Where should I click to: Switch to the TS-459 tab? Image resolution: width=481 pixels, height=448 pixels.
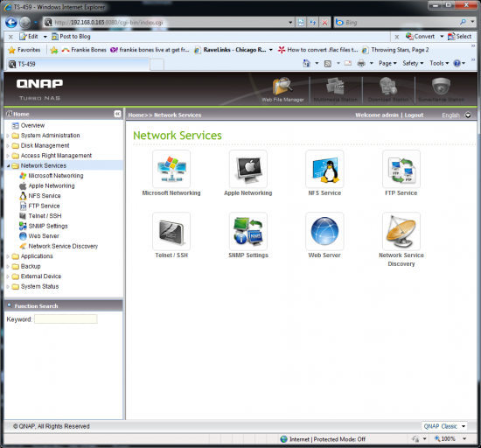coord(78,64)
